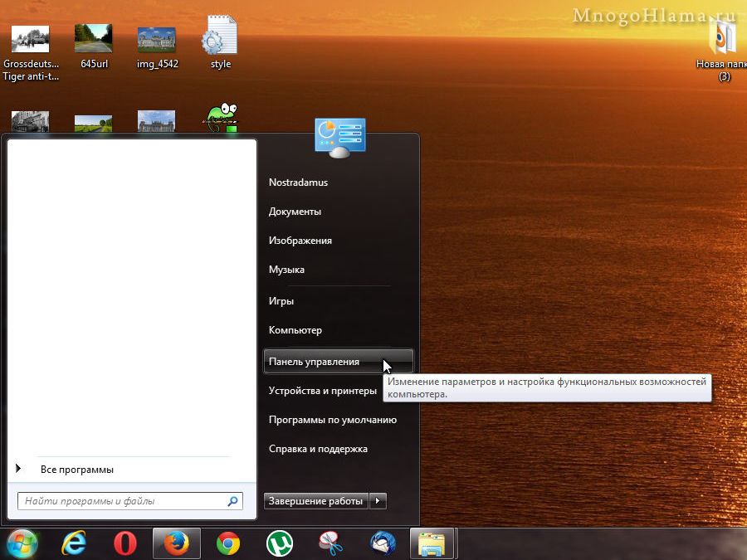Open uTorrent from the taskbar
747x560 pixels.
pyautogui.click(x=280, y=543)
